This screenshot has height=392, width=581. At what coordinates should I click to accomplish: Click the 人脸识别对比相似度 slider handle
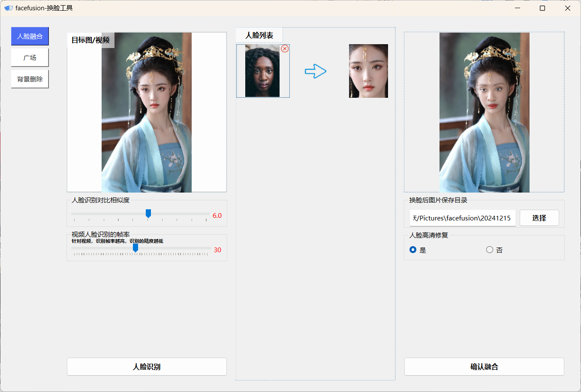click(148, 214)
